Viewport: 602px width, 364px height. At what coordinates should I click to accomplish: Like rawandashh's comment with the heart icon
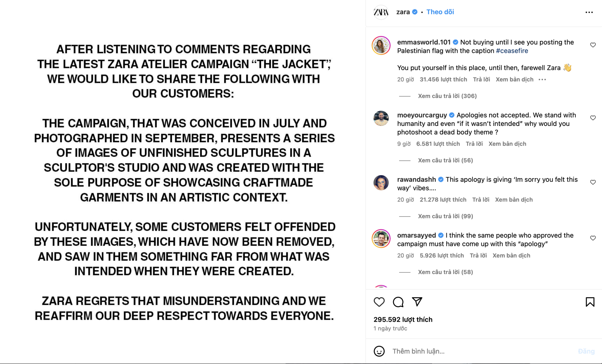click(593, 182)
